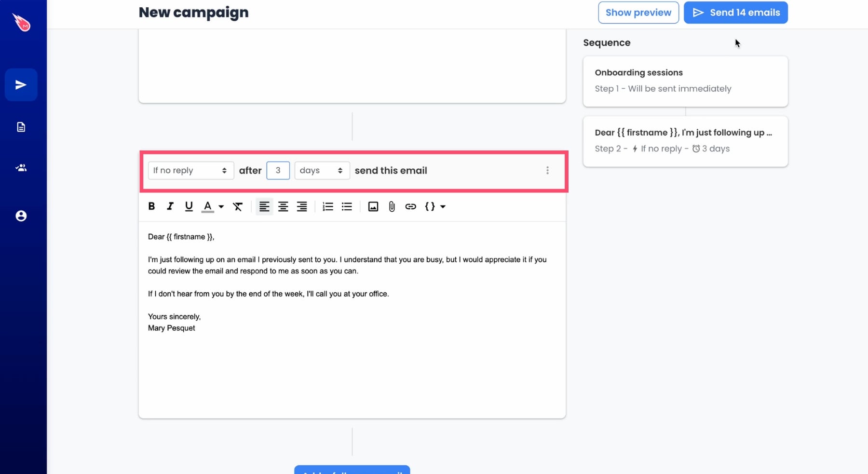Click Send 14 emails button
Image resolution: width=868 pixels, height=474 pixels.
tap(735, 13)
